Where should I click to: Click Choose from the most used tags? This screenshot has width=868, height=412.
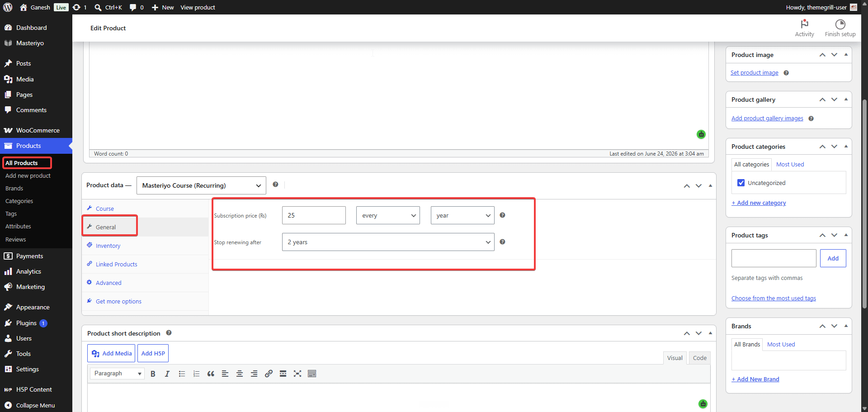pos(774,298)
